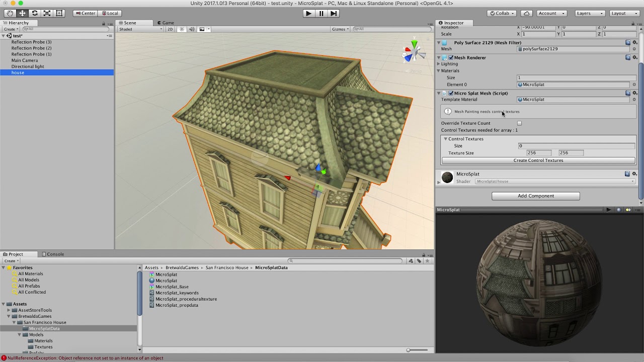Screen dimensions: 644x362
Task: Open the cloud services icon
Action: (526, 13)
